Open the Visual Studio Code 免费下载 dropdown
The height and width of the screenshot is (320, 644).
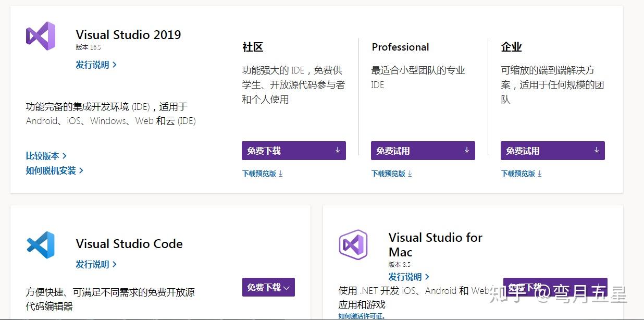(268, 287)
